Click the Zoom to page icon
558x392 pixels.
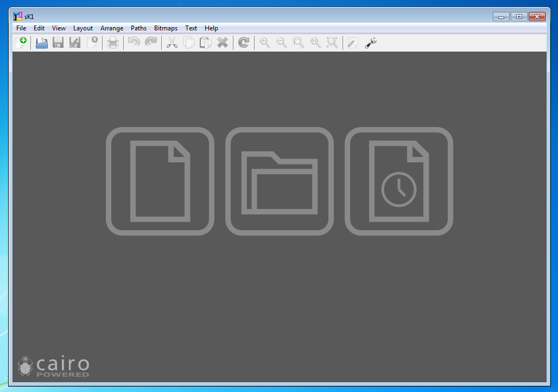[x=298, y=43]
